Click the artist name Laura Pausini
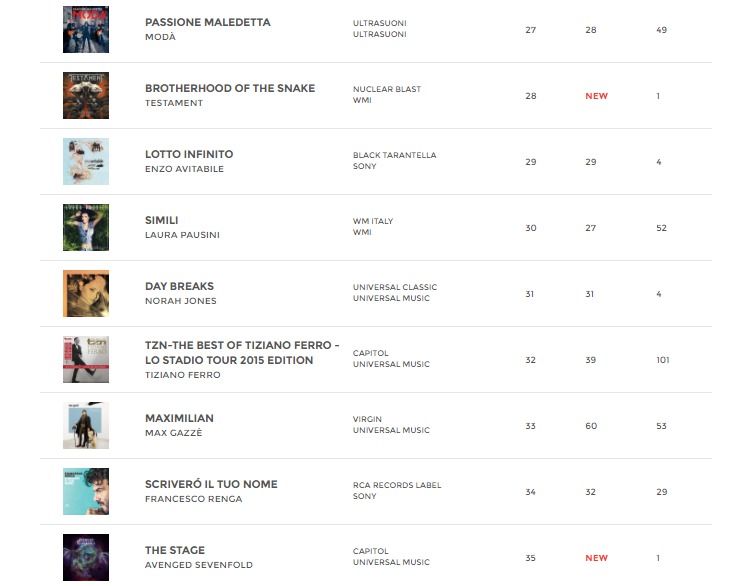The height and width of the screenshot is (586, 743). pyautogui.click(x=182, y=235)
